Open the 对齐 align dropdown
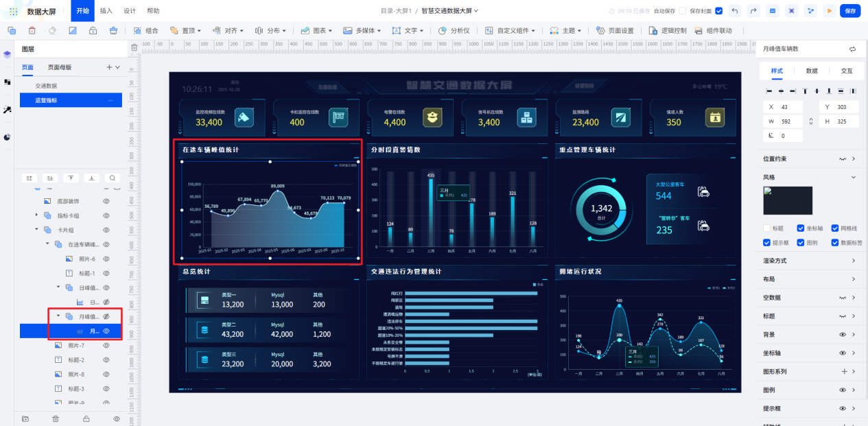The height and width of the screenshot is (426, 868). [x=228, y=30]
